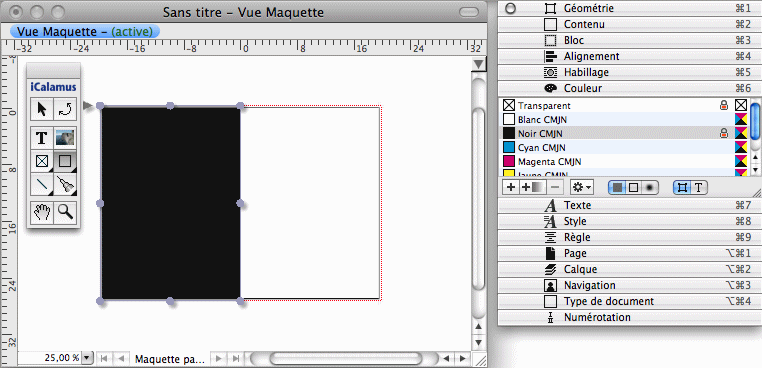
Task: Go to first maquette page
Action: click(104, 359)
